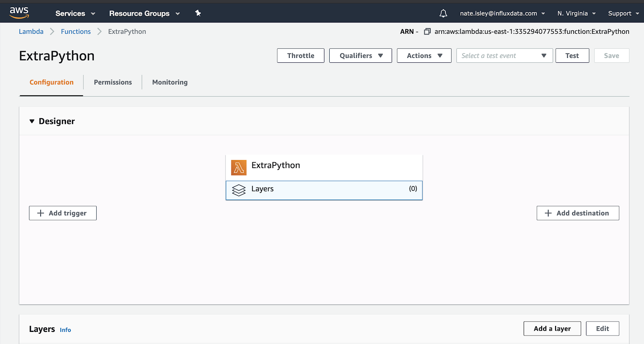Open the nate.isley@influxdata.com account menu
Image resolution: width=644 pixels, height=344 pixels.
(x=502, y=13)
